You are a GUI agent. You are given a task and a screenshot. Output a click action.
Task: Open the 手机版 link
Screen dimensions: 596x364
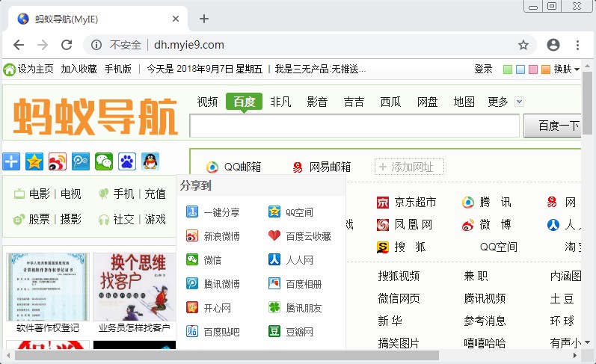(x=118, y=70)
